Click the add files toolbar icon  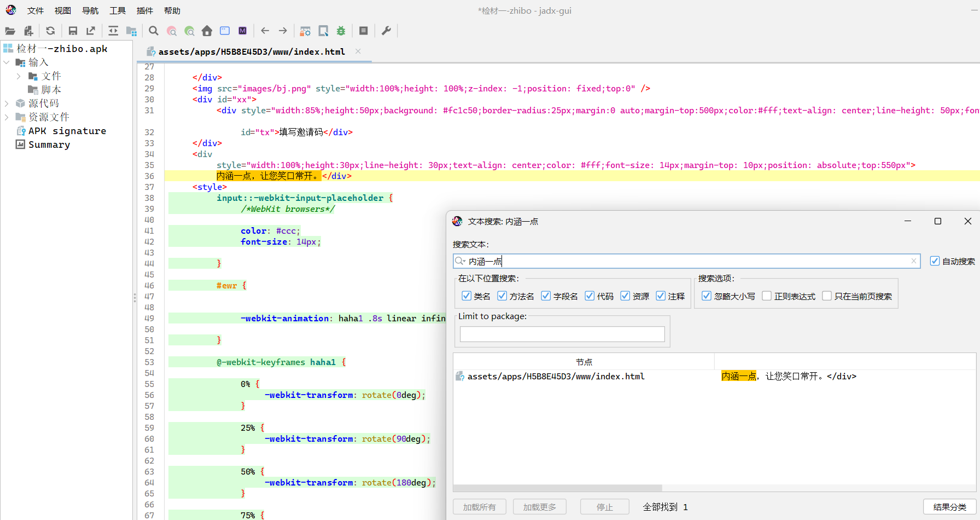(28, 31)
